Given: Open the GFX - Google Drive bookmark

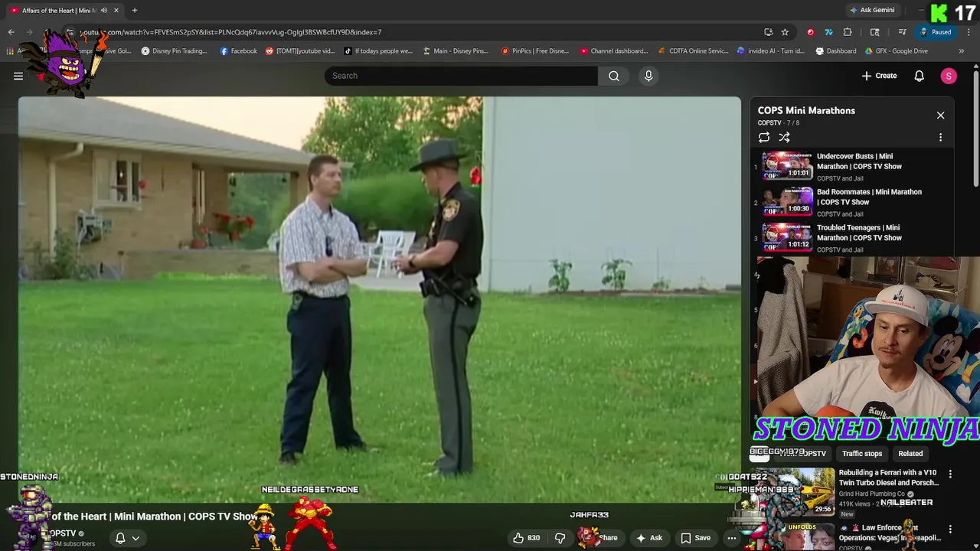Looking at the screenshot, I should (x=897, y=51).
